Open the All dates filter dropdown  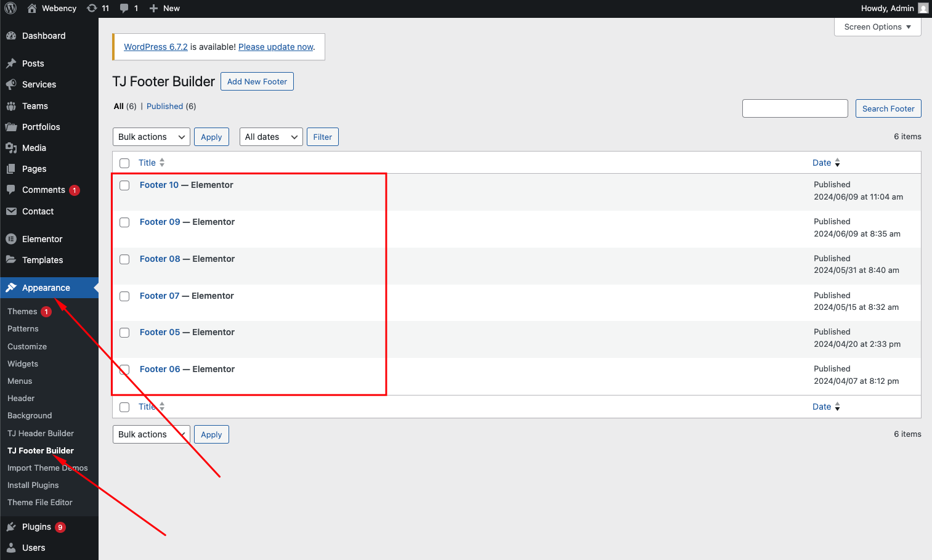click(x=271, y=137)
